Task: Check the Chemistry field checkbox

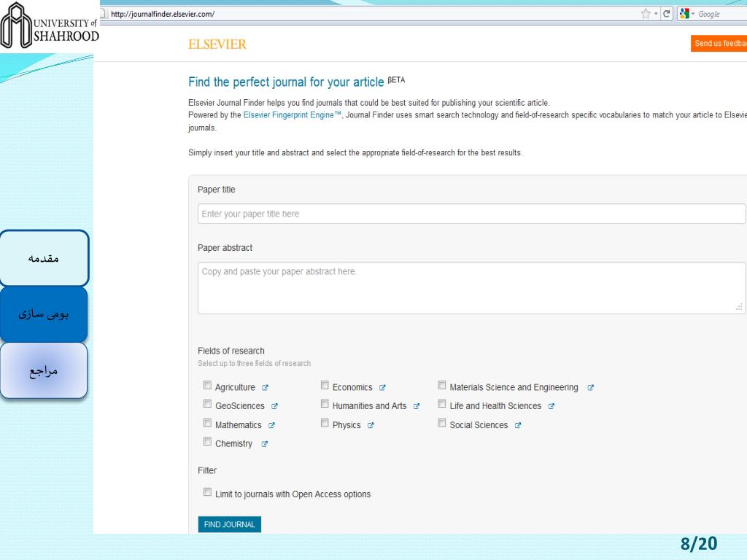Action: tap(207, 441)
